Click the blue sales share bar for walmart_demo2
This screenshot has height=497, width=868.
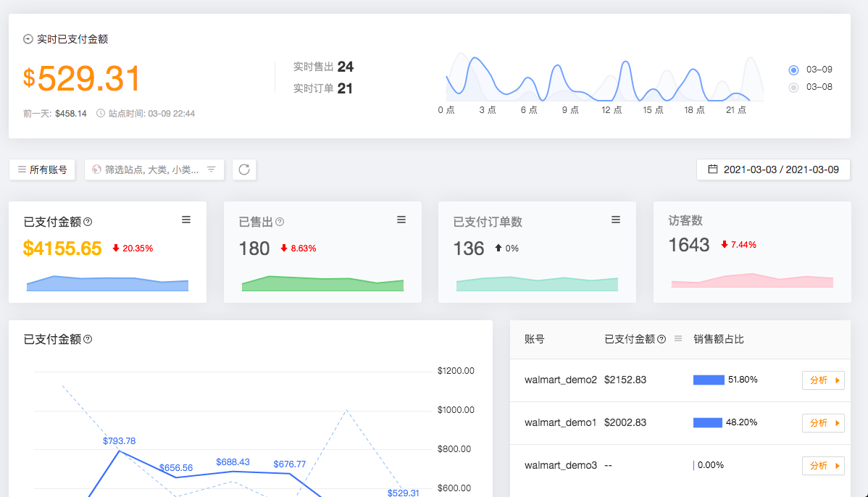pos(709,380)
